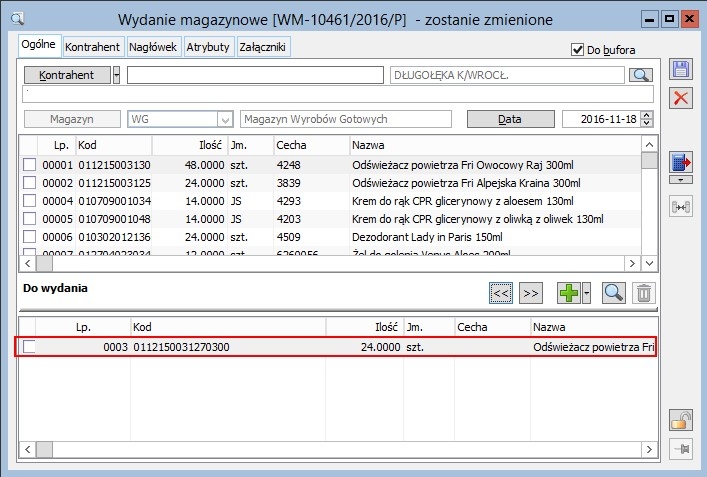Image resolution: width=707 pixels, height=477 pixels.
Task: Click Cecha value 4293
Action: 289,201
